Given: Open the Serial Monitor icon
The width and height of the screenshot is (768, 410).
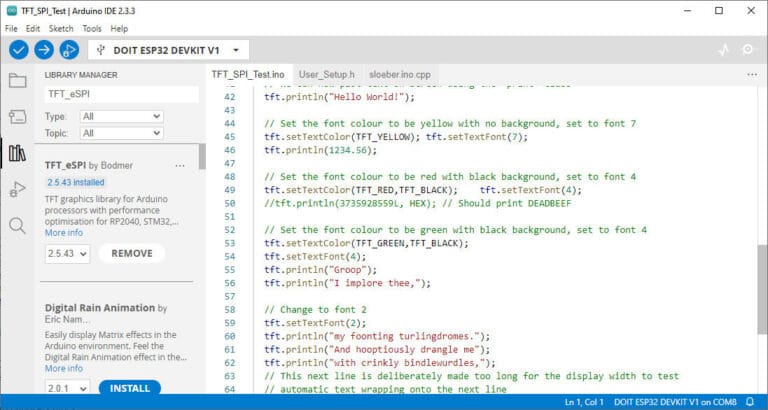Looking at the screenshot, I should pyautogui.click(x=747, y=49).
